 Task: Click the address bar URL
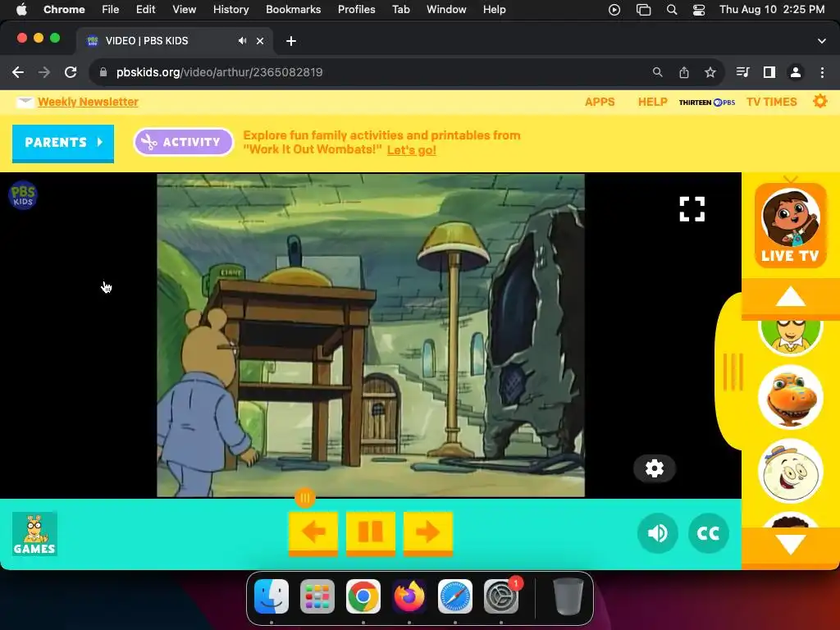click(219, 72)
